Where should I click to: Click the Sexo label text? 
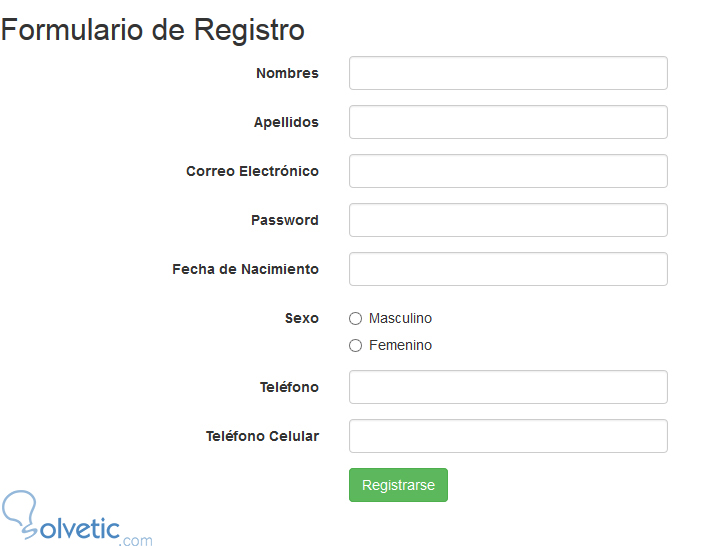click(x=302, y=318)
